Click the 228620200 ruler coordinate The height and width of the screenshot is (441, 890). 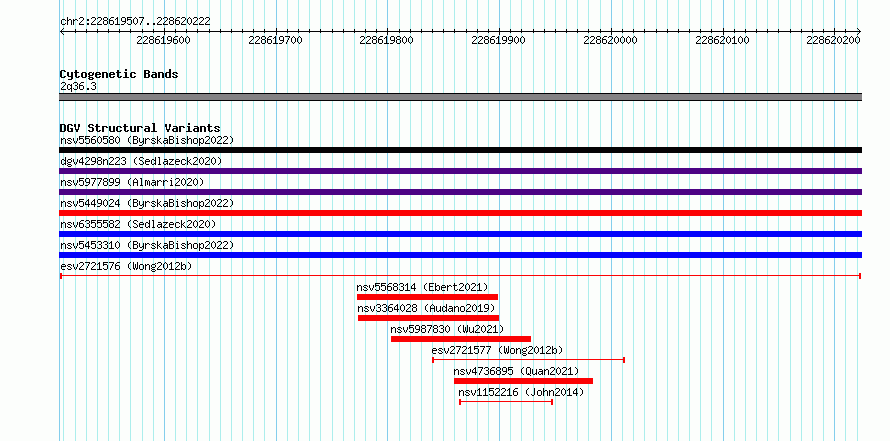coord(833,40)
